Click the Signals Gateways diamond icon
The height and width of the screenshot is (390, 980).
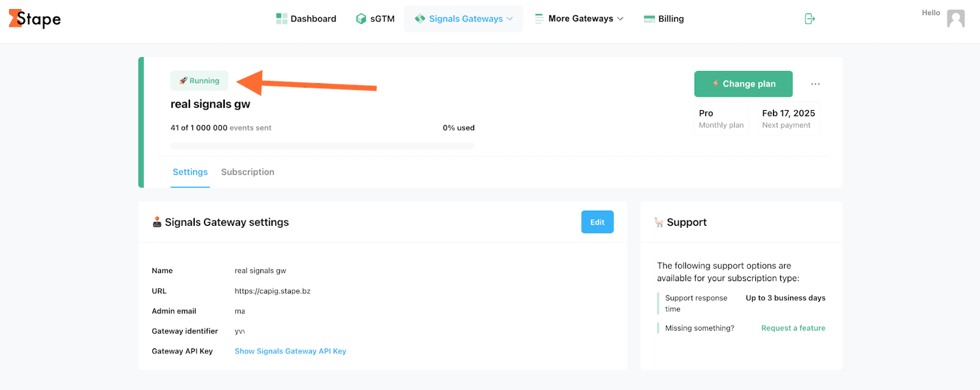[x=420, y=19]
